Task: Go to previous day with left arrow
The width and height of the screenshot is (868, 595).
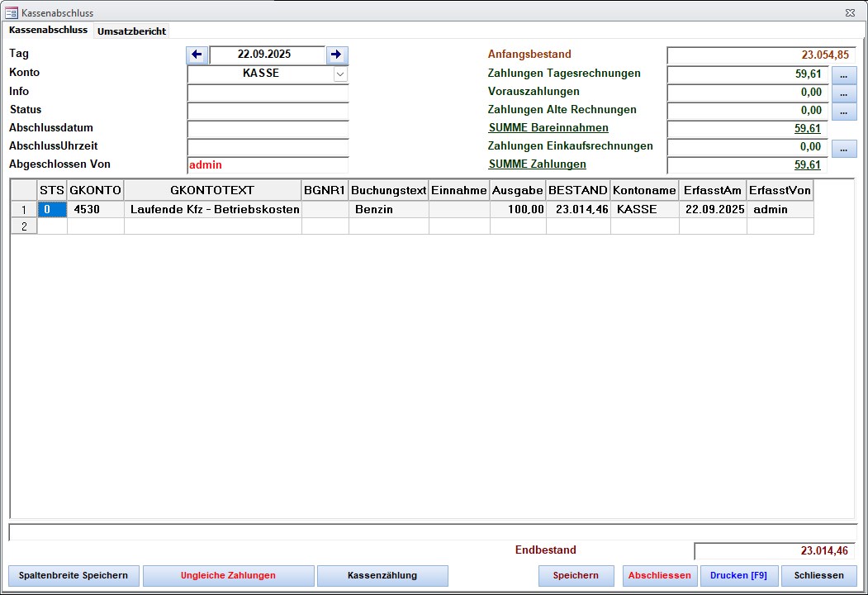Action: [197, 55]
